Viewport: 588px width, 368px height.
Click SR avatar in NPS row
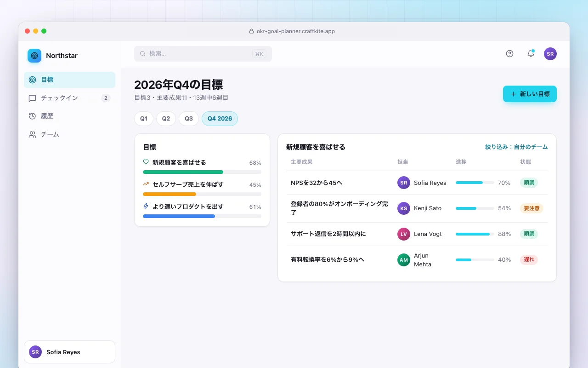click(x=404, y=183)
